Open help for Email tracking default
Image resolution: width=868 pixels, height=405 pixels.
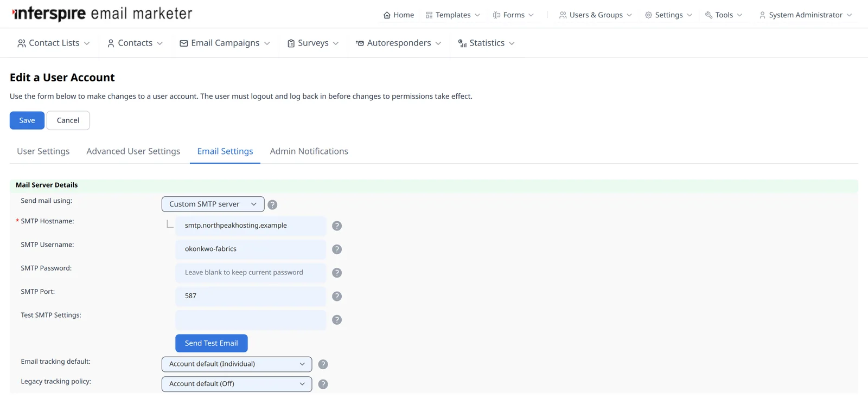(323, 364)
